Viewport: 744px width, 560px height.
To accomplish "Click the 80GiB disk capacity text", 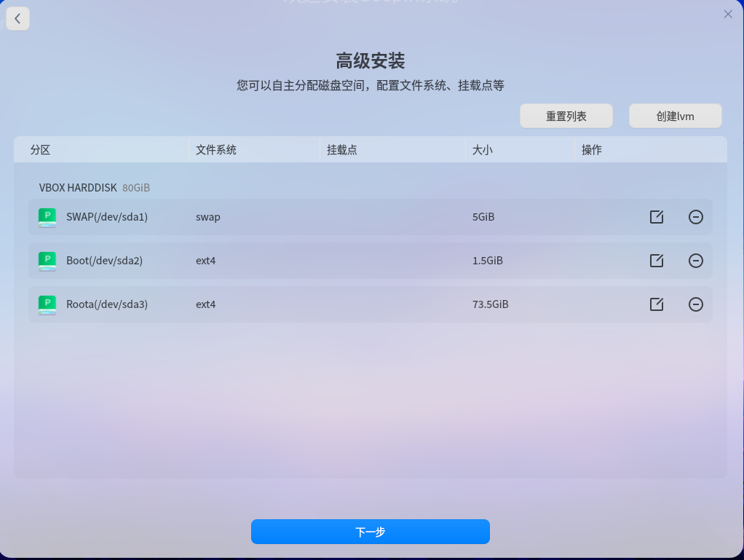I will [136, 187].
